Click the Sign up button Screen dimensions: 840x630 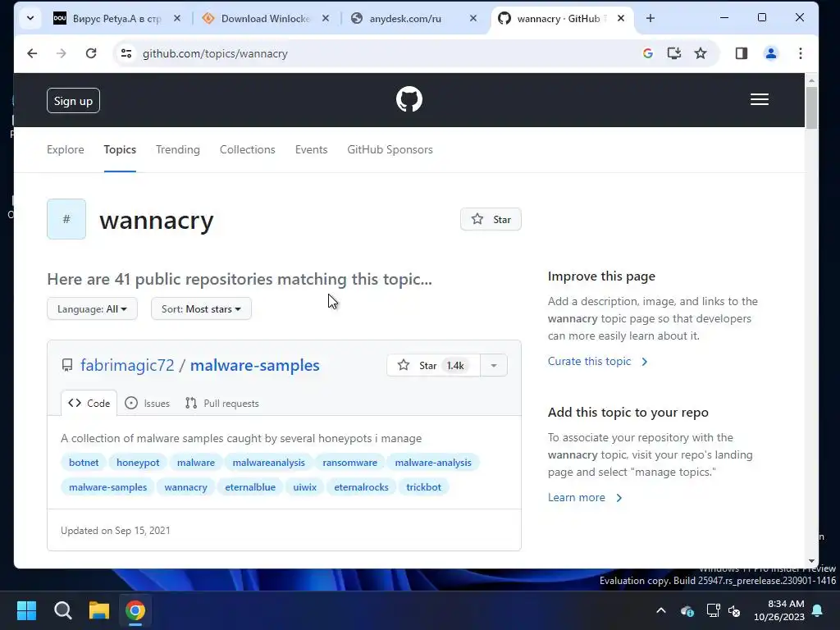coord(73,101)
